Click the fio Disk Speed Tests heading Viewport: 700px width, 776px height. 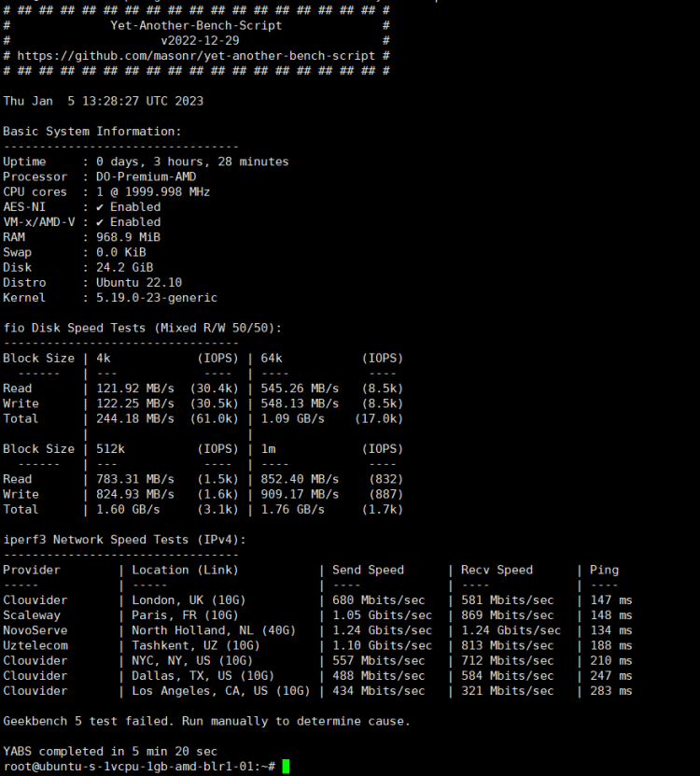coord(142,328)
